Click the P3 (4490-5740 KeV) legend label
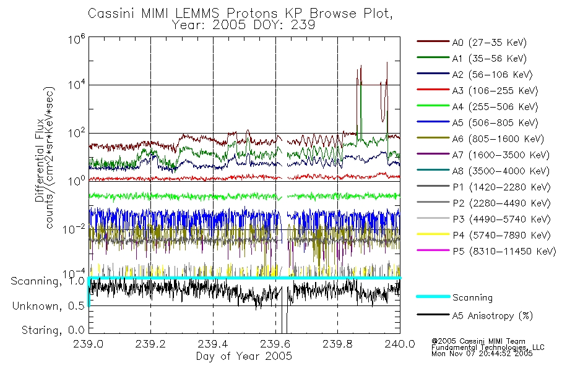This screenshot has width=588, height=371. click(x=502, y=220)
